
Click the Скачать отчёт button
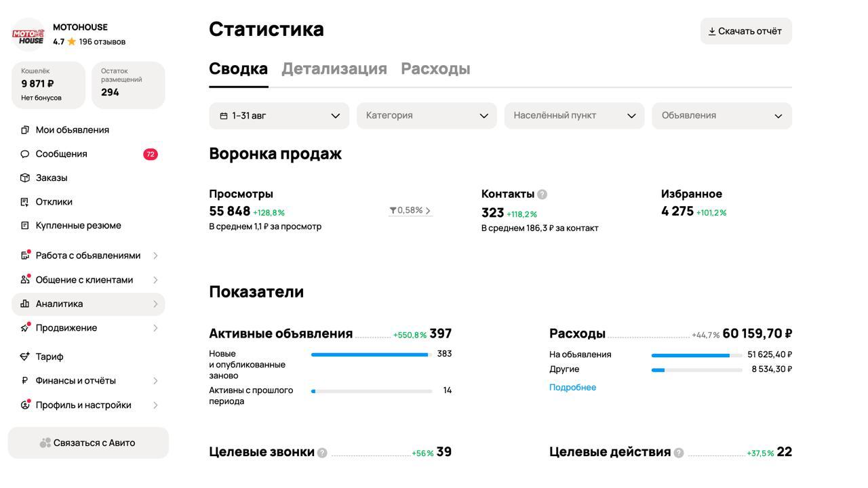click(x=745, y=30)
